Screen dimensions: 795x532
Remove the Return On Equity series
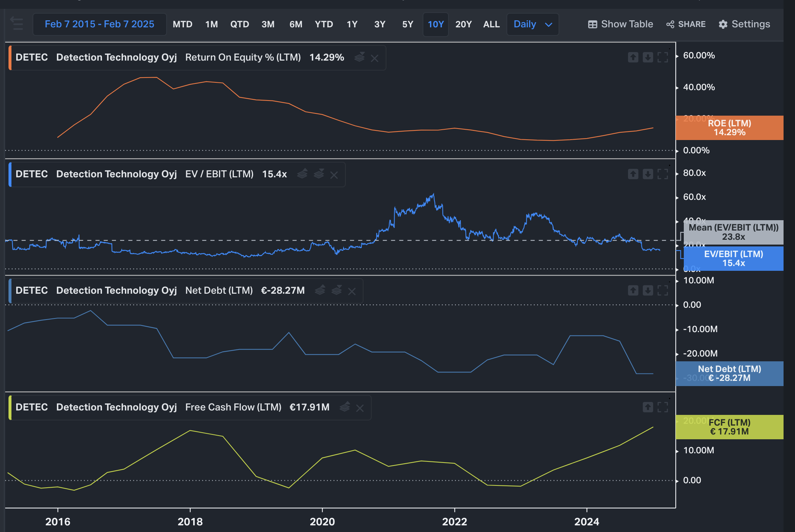[x=375, y=58]
